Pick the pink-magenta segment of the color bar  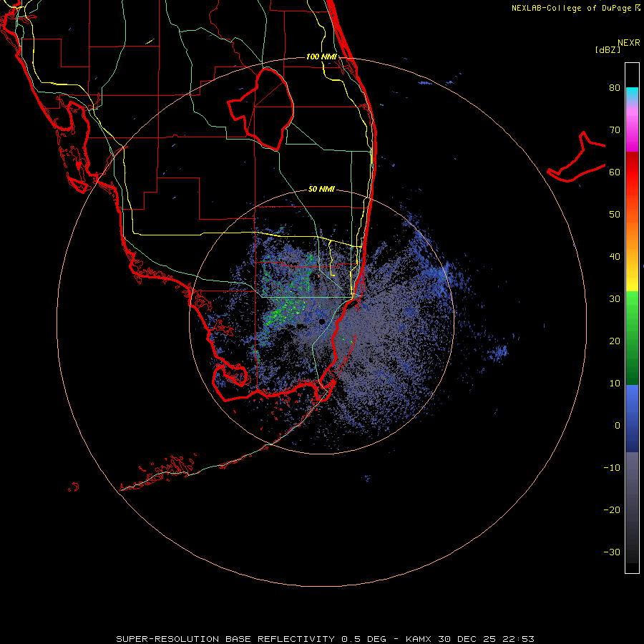(632, 127)
